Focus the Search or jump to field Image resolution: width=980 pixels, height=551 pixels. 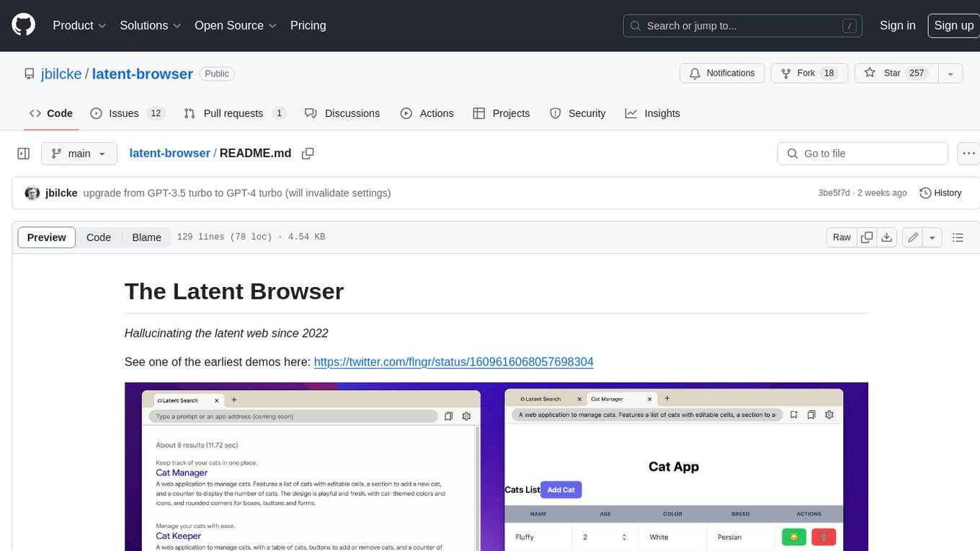point(744,25)
